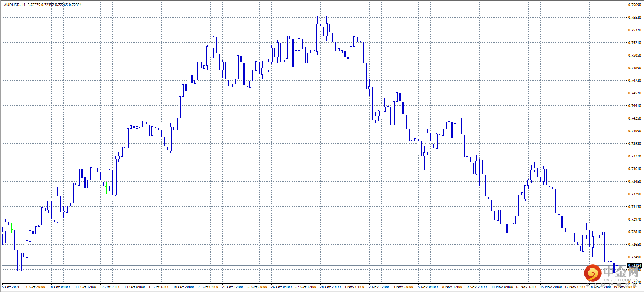Pick the 0.72490 price scale value
Screen dimensions: 644x292
coord(635,257)
